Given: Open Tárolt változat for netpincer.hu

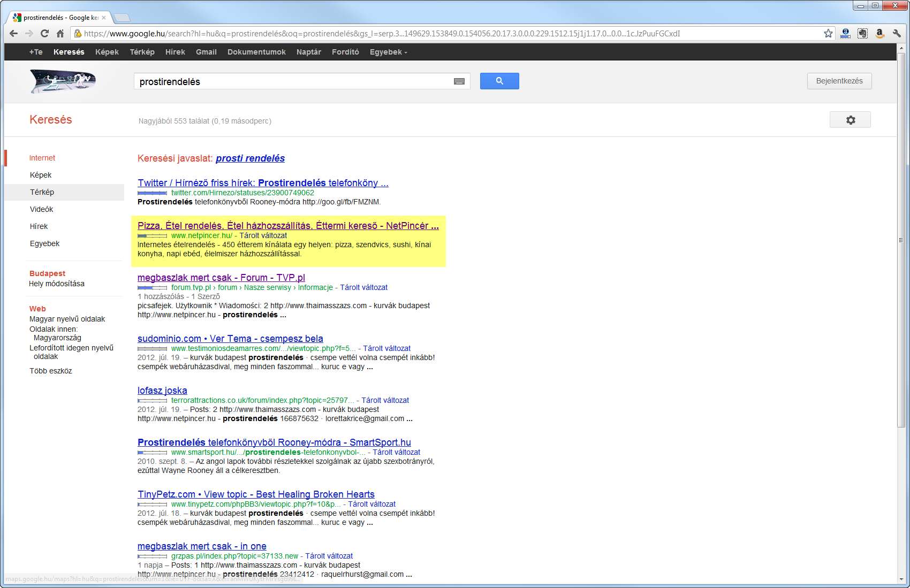Looking at the screenshot, I should (263, 235).
